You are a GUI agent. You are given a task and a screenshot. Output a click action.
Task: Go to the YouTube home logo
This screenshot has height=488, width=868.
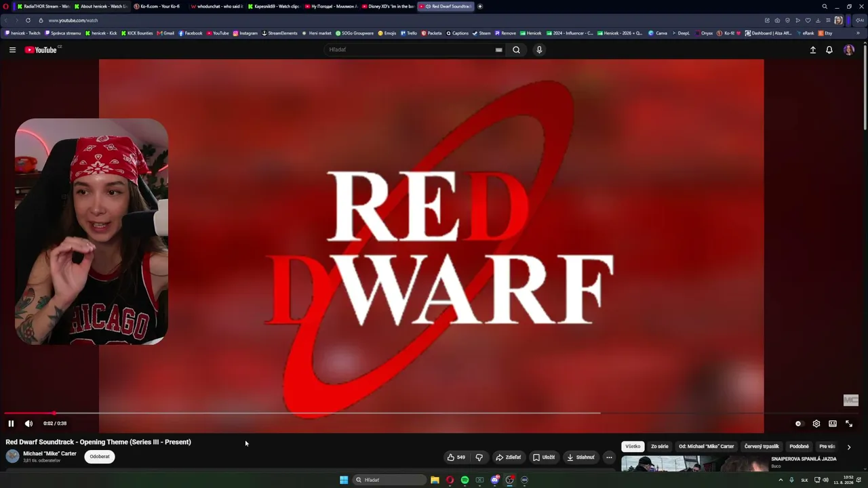pos(43,49)
